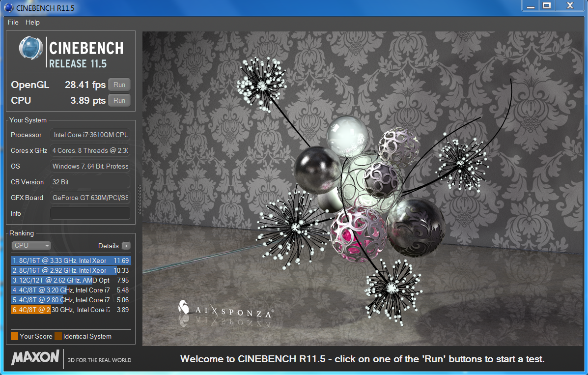
Task: Run the OpenGL benchmark test
Action: coord(119,85)
